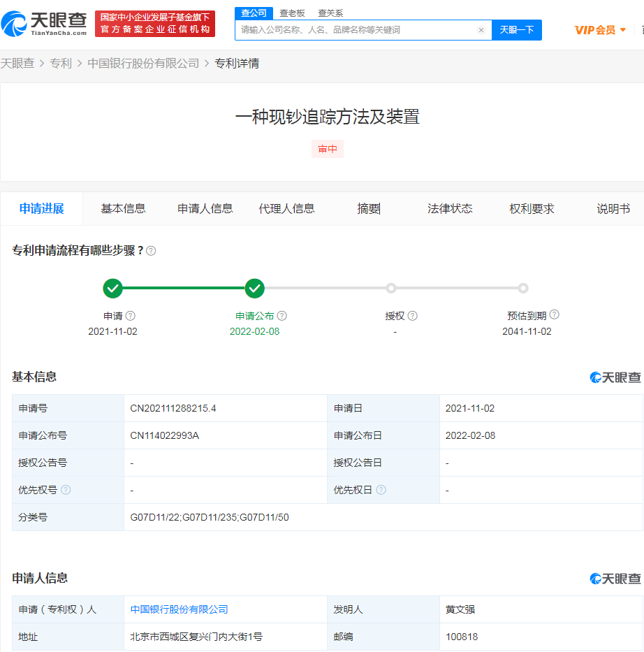Expand the VIP会员 dropdown
Screen dimensions: 644x652
(x=599, y=30)
